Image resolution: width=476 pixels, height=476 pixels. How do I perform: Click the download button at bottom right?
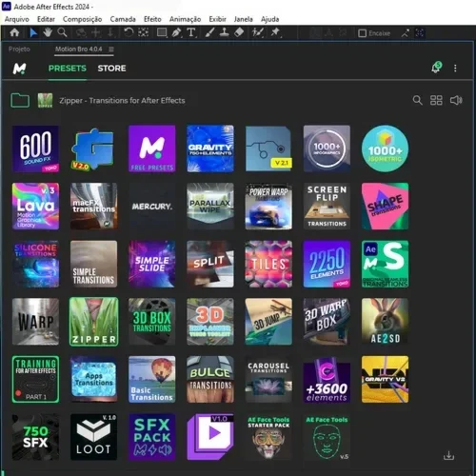[x=448, y=456]
